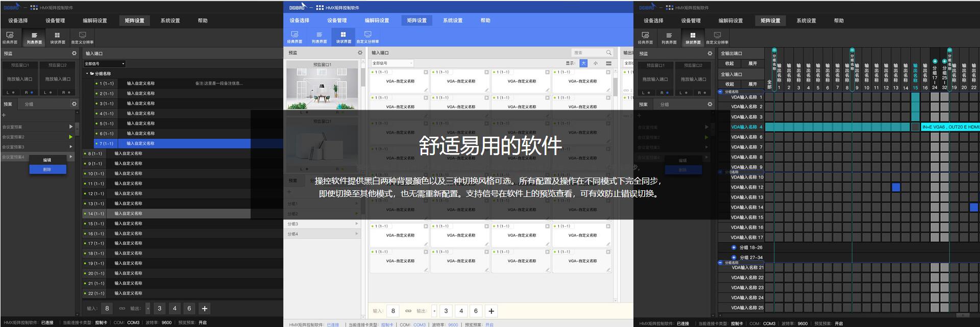This screenshot has height=327, width=980.
Task: Click 已连接 link in light-theme status bar
Action: coord(333,324)
